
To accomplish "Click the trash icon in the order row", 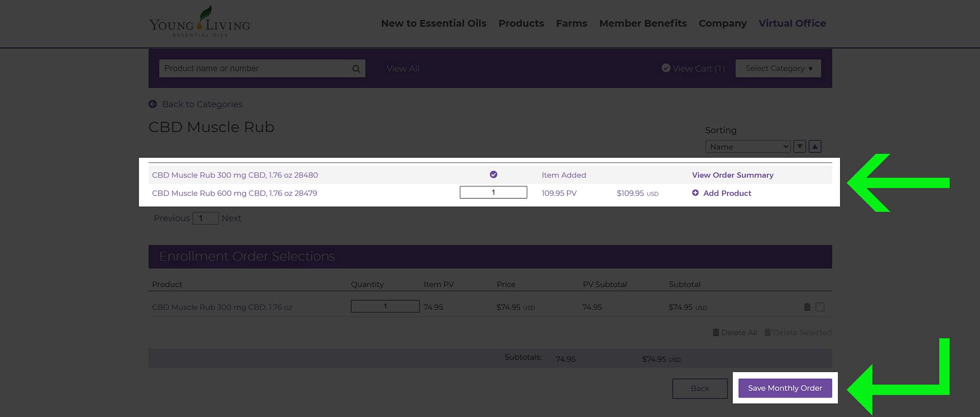I will (807, 307).
